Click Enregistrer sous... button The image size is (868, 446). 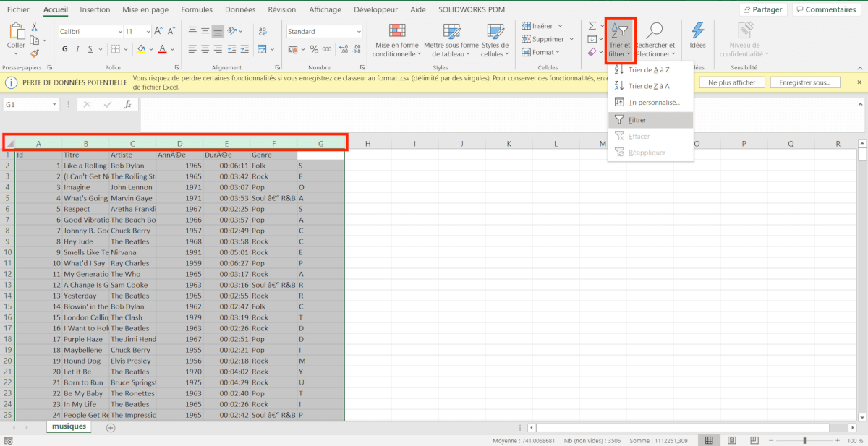point(805,82)
